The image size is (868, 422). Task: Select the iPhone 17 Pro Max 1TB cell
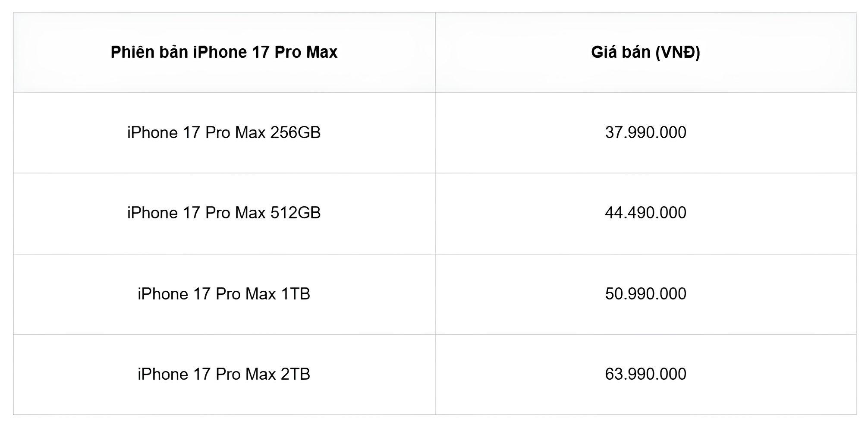coord(224,294)
